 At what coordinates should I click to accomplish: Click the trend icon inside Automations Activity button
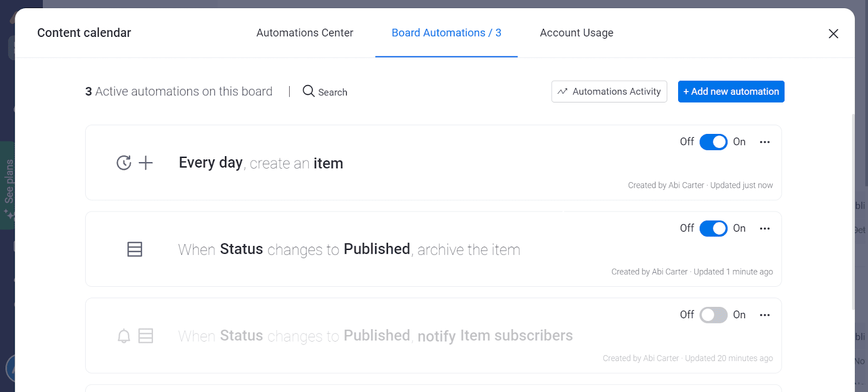pyautogui.click(x=563, y=92)
